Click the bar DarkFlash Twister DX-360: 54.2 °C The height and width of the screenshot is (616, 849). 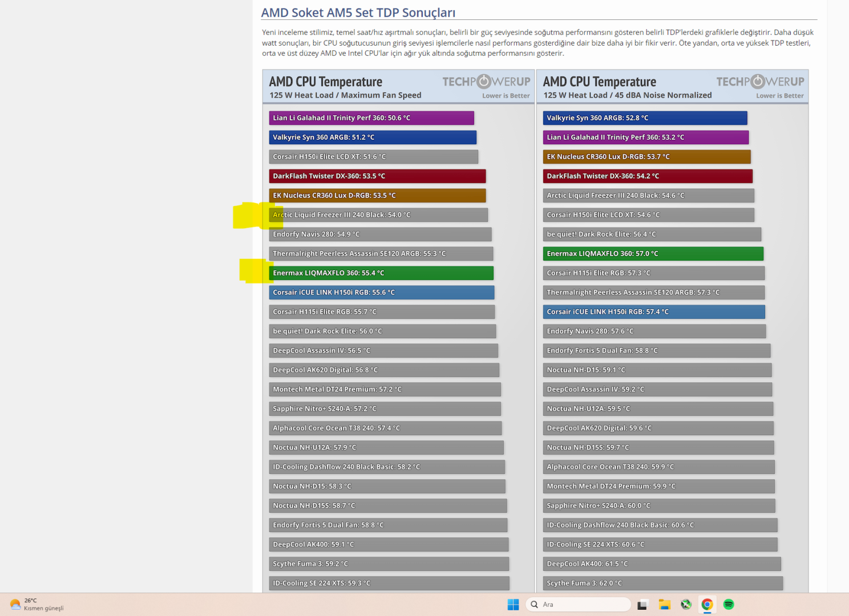(x=648, y=176)
